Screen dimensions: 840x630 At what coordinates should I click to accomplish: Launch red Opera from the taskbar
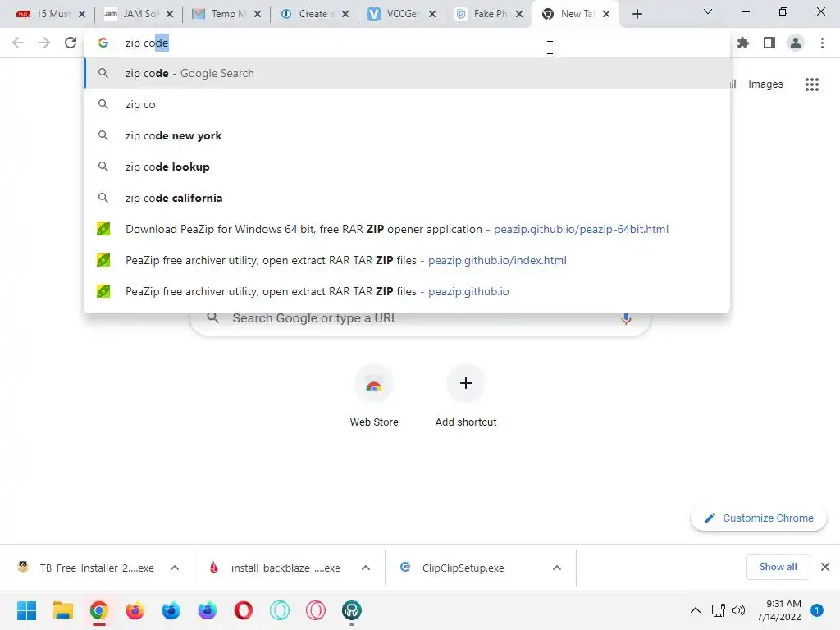tap(243, 610)
